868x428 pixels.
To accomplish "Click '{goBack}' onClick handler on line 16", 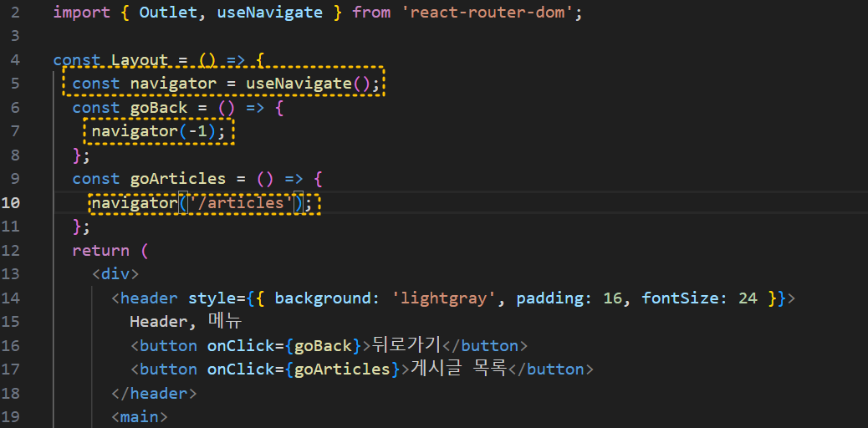I will 324,346.
